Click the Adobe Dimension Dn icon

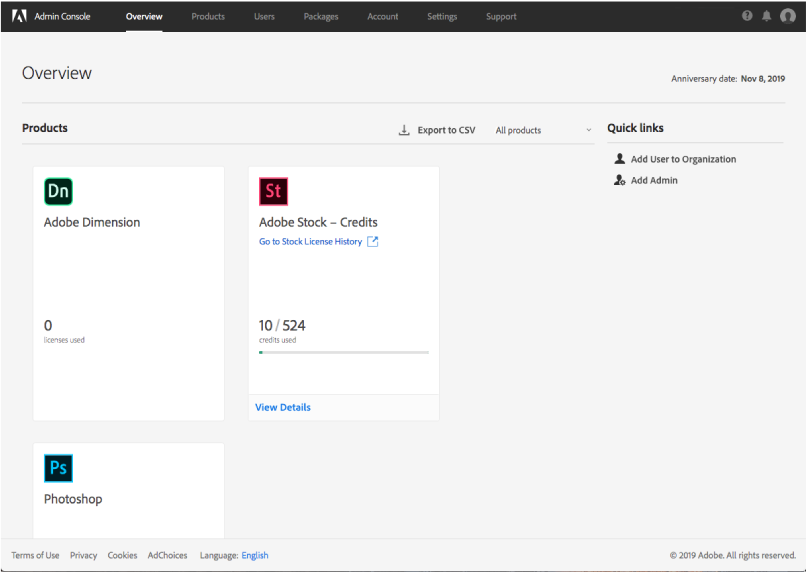click(x=58, y=191)
